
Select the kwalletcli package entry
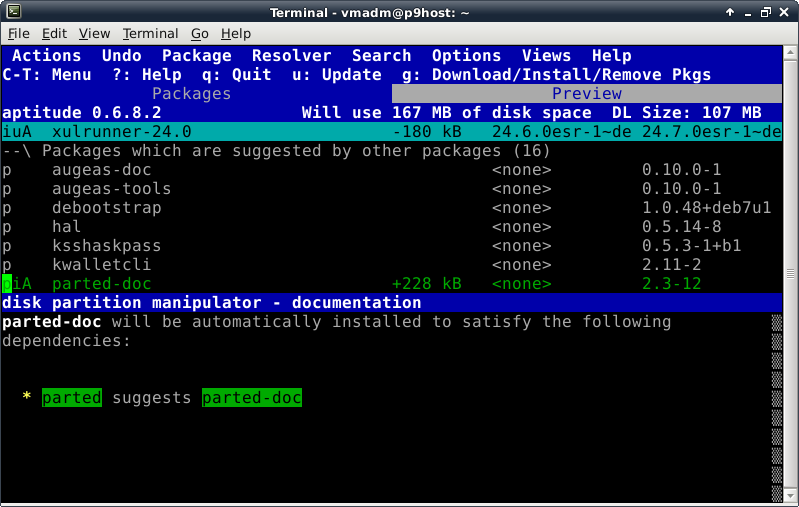click(x=101, y=265)
